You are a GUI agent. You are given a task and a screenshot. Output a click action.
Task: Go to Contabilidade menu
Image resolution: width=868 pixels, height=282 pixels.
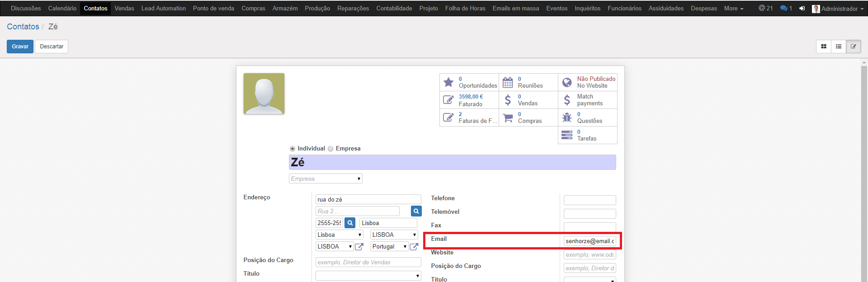click(394, 9)
